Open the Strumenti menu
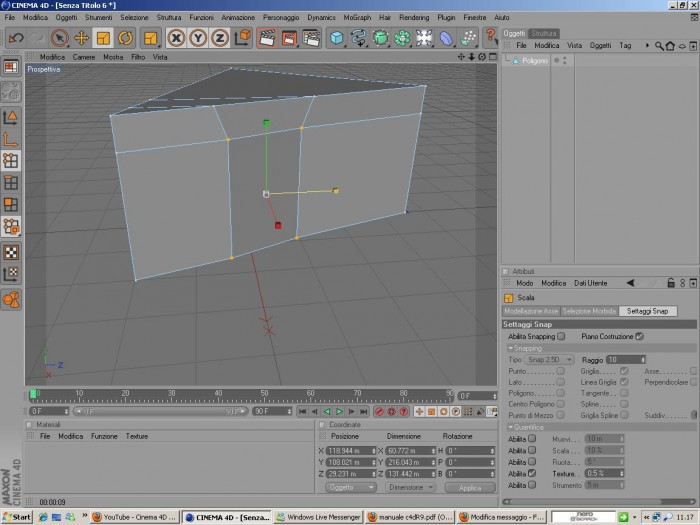The width and height of the screenshot is (700, 525). tap(99, 17)
